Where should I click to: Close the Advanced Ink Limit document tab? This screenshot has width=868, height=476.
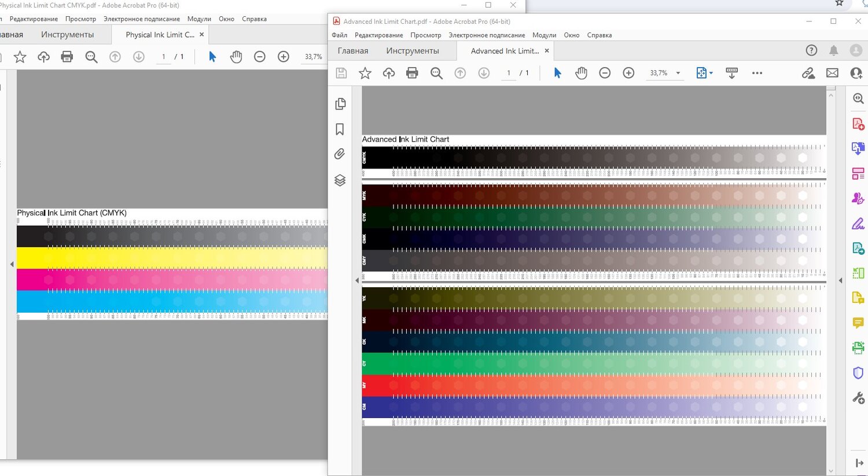(x=547, y=51)
